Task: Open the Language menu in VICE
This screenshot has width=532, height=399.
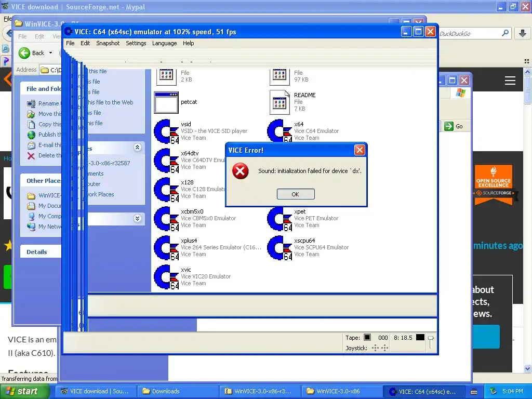Action: pyautogui.click(x=164, y=43)
